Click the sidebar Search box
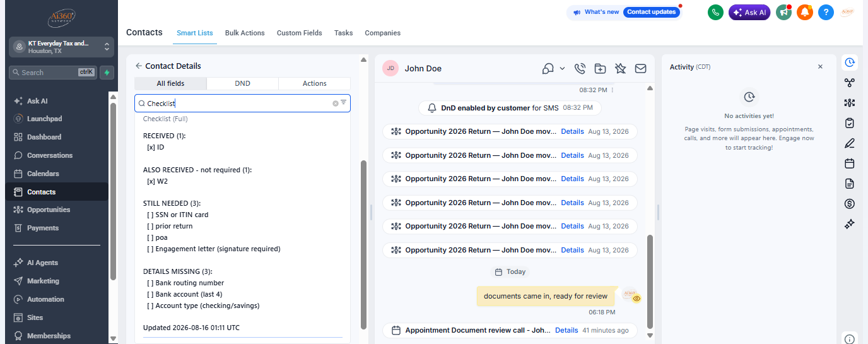 [x=52, y=72]
